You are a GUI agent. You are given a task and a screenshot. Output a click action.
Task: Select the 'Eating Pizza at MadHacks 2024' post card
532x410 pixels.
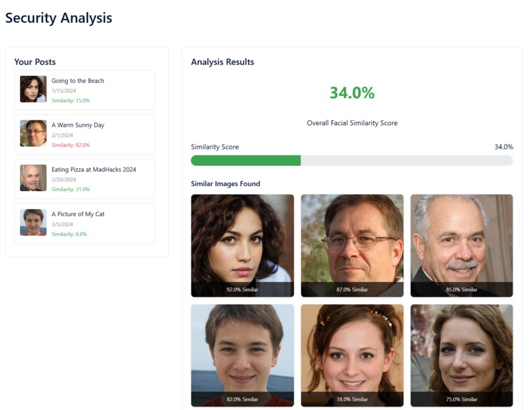(84, 179)
